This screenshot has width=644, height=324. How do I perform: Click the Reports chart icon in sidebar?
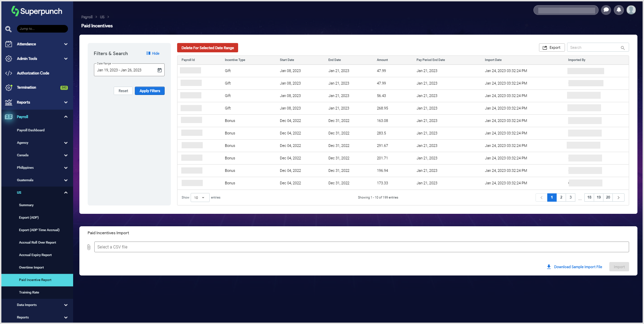click(x=8, y=102)
